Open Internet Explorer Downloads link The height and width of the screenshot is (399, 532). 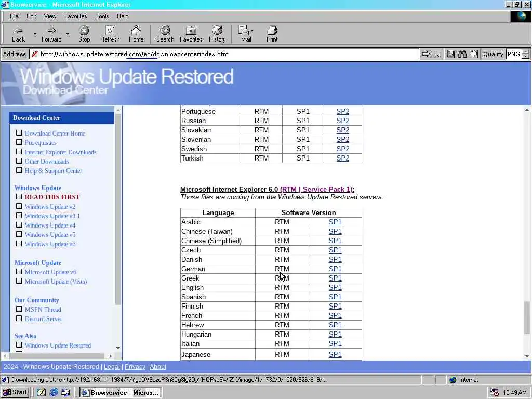click(60, 152)
